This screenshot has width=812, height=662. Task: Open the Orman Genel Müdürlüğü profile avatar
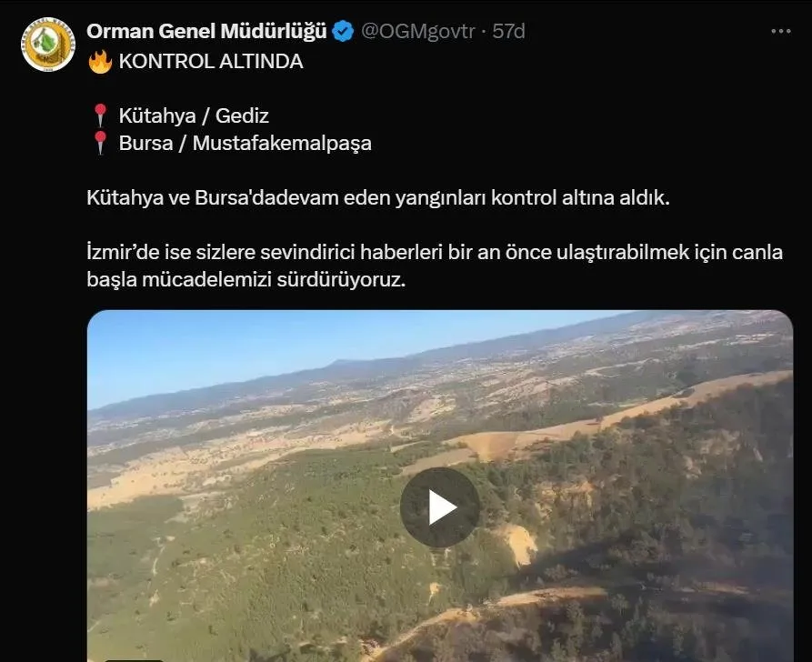point(48,45)
